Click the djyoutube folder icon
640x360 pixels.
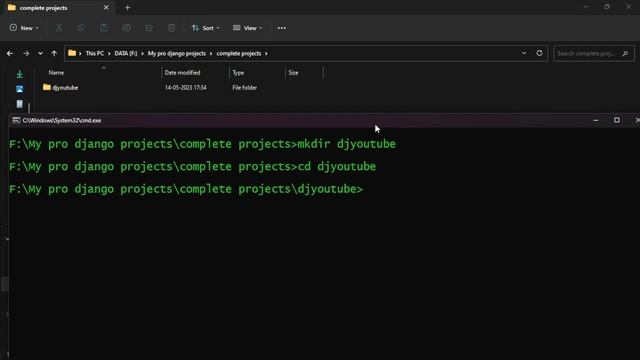[x=47, y=87]
